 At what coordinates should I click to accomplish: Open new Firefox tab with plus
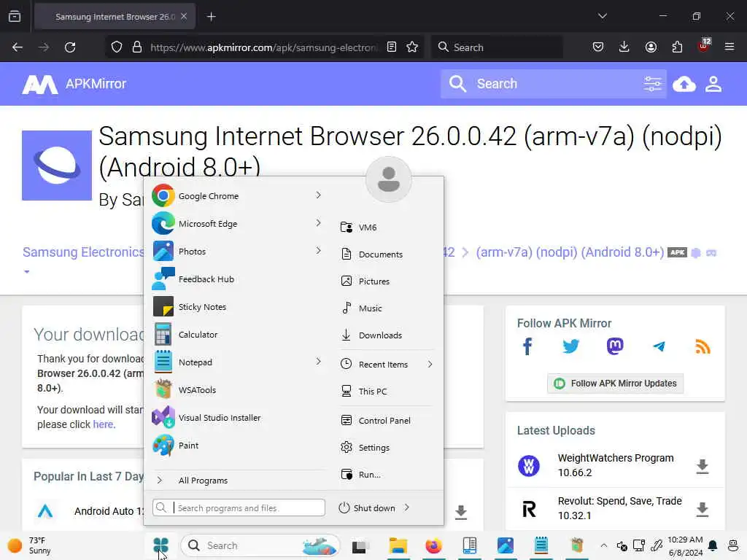211,17
